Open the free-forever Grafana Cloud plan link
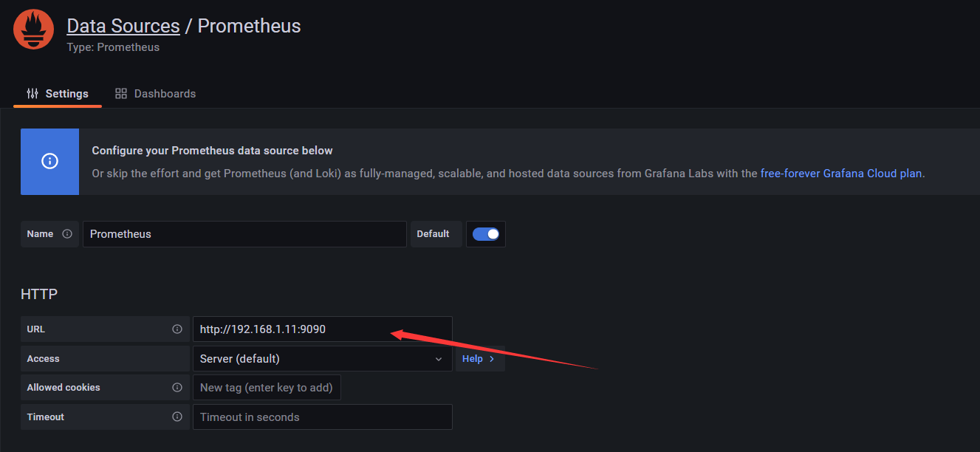The width and height of the screenshot is (980, 452). pos(841,174)
